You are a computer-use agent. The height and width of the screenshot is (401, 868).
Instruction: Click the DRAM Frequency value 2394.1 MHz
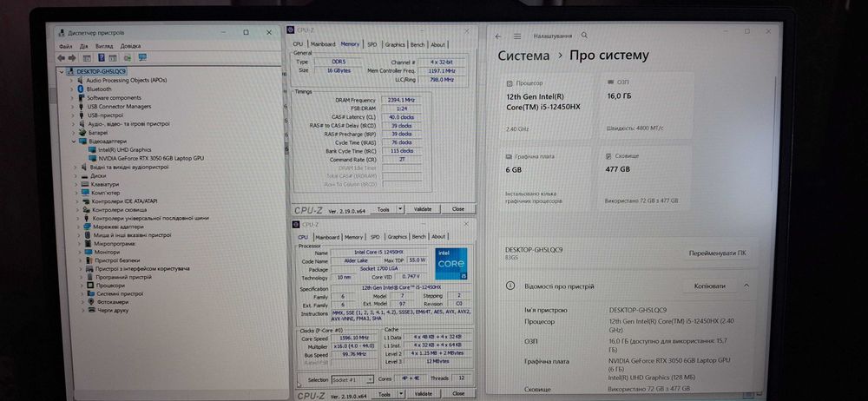point(401,101)
